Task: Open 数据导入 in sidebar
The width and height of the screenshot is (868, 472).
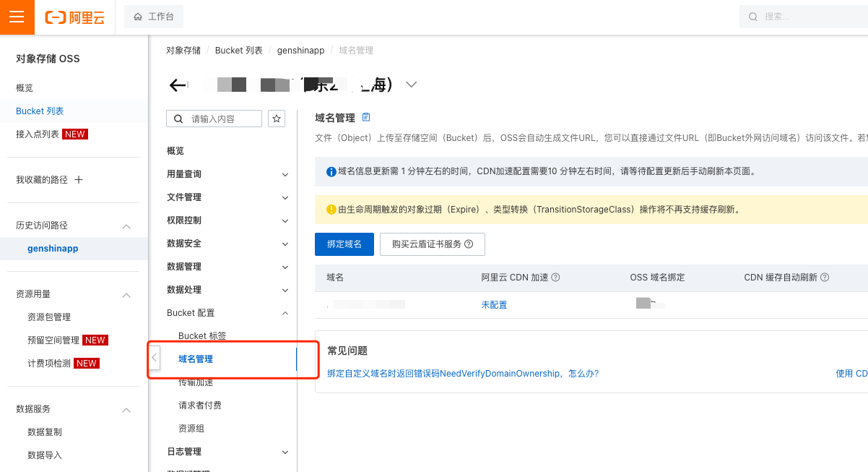Action: click(45, 455)
